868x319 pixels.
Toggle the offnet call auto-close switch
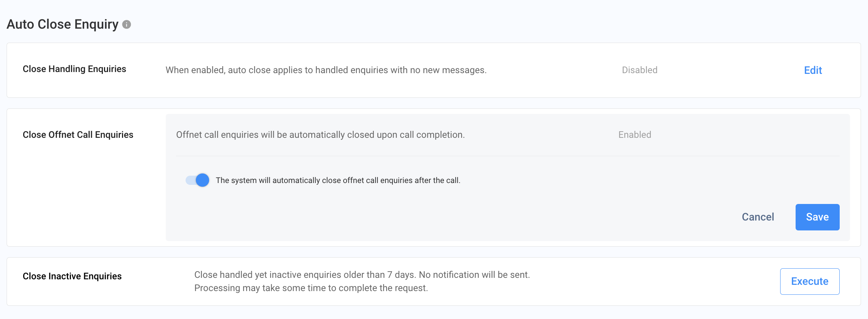point(198,180)
